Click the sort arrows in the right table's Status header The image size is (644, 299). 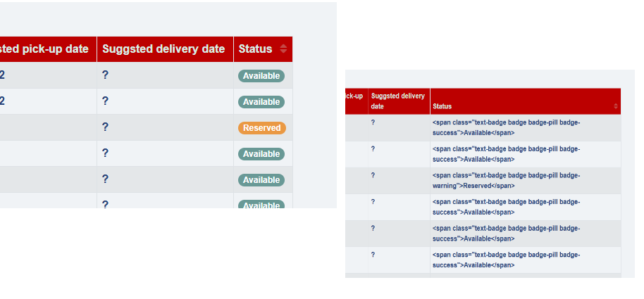[616, 106]
